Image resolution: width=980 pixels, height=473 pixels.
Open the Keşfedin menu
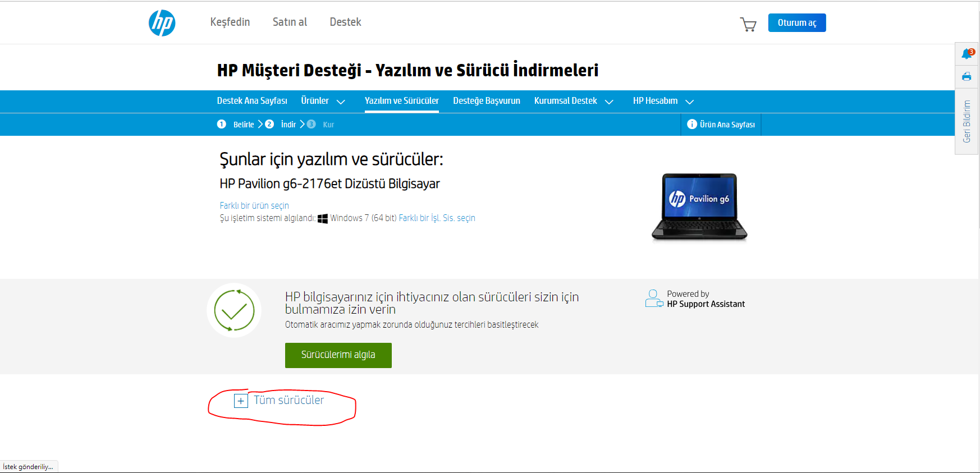(230, 22)
